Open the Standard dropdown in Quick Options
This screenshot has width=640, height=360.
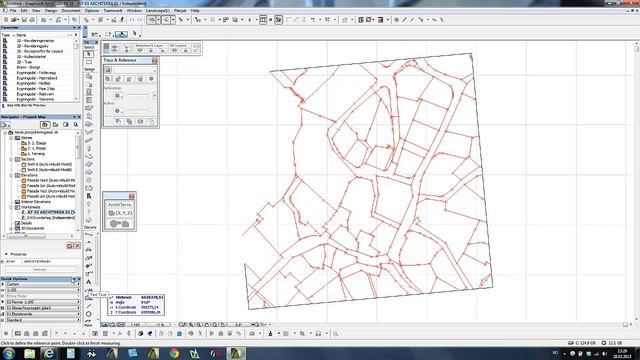coord(43,320)
